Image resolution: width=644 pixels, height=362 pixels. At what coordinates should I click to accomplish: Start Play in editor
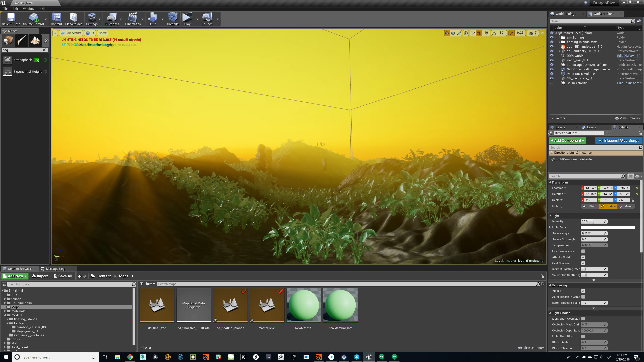coord(187,19)
